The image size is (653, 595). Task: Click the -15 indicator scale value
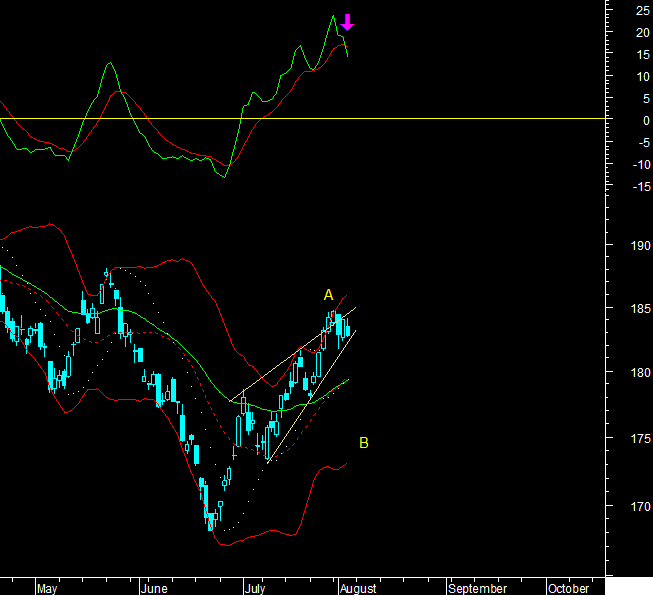pyautogui.click(x=641, y=187)
